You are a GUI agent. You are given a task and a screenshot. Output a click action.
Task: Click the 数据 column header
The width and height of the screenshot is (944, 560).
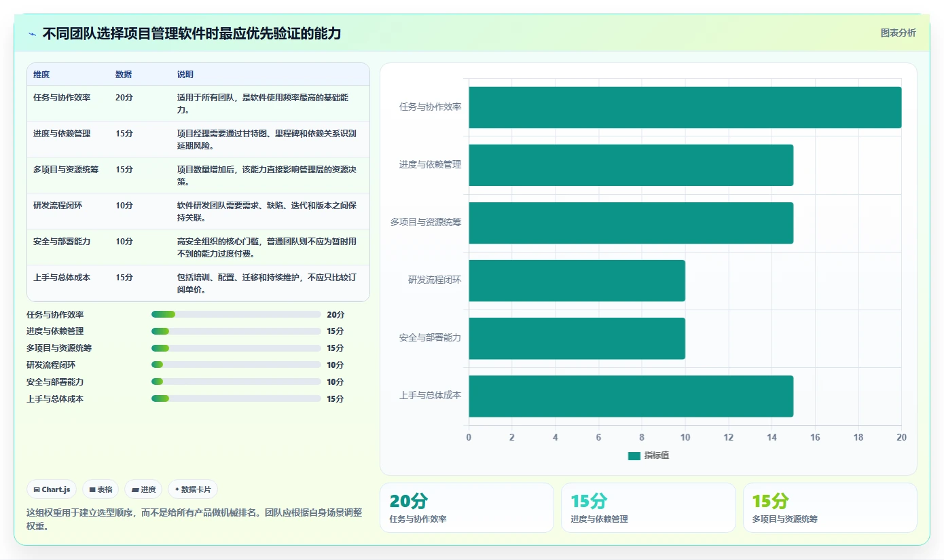pos(124,75)
